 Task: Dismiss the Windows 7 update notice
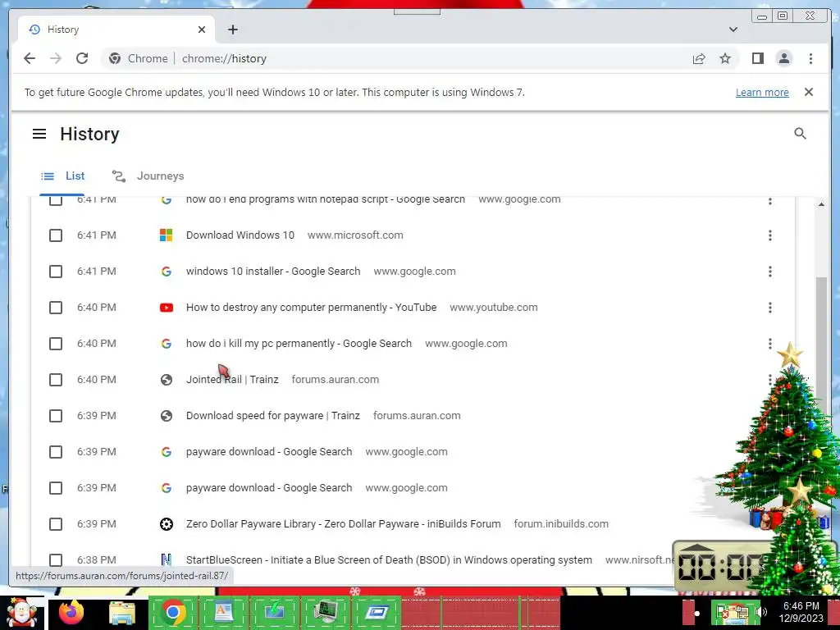click(808, 92)
